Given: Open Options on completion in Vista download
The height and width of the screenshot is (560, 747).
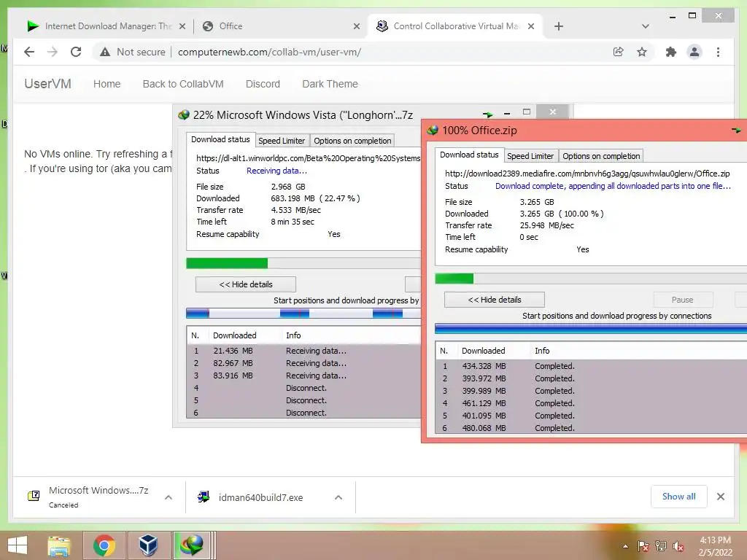Looking at the screenshot, I should click(352, 141).
